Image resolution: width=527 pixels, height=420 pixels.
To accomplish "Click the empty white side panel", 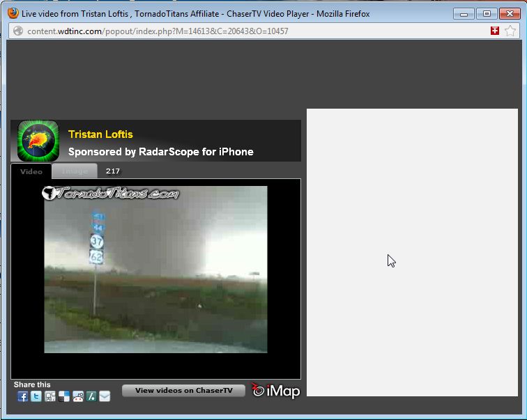I will (412, 252).
